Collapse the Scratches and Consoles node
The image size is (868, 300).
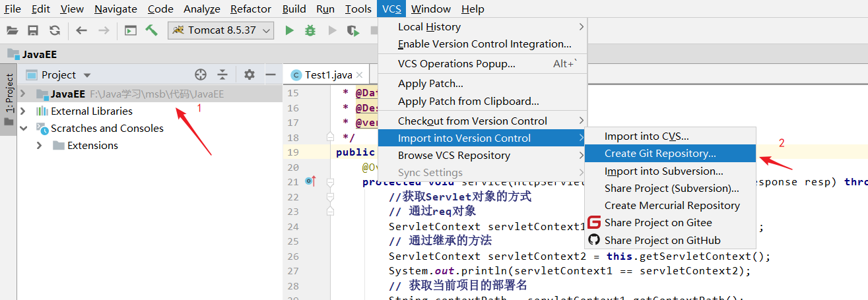(23, 128)
